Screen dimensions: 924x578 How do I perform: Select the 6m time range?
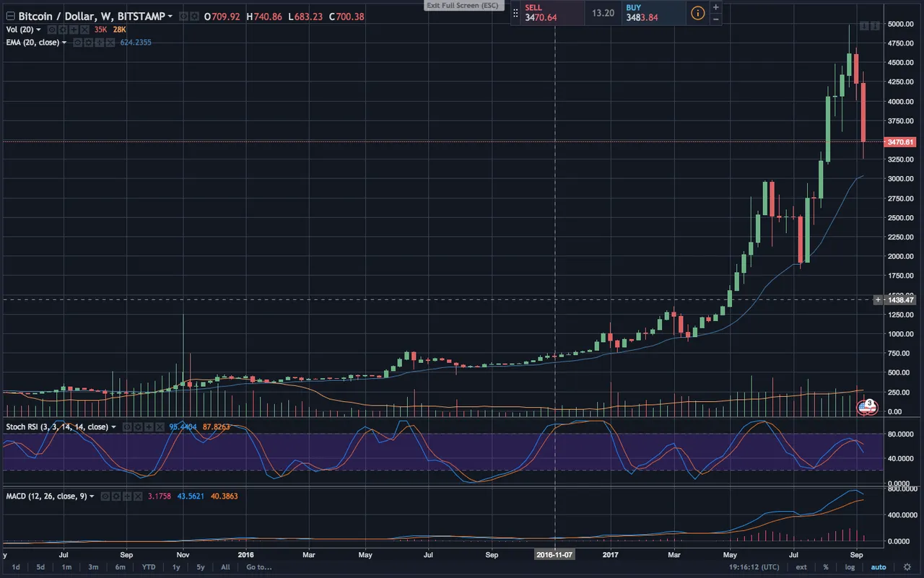(121, 567)
